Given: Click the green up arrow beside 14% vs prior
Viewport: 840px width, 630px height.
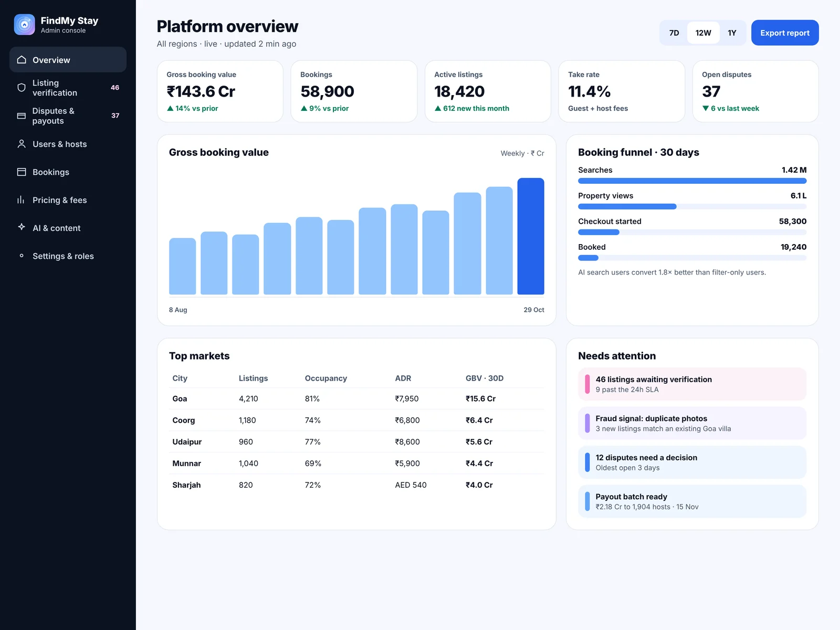Looking at the screenshot, I should pos(170,108).
